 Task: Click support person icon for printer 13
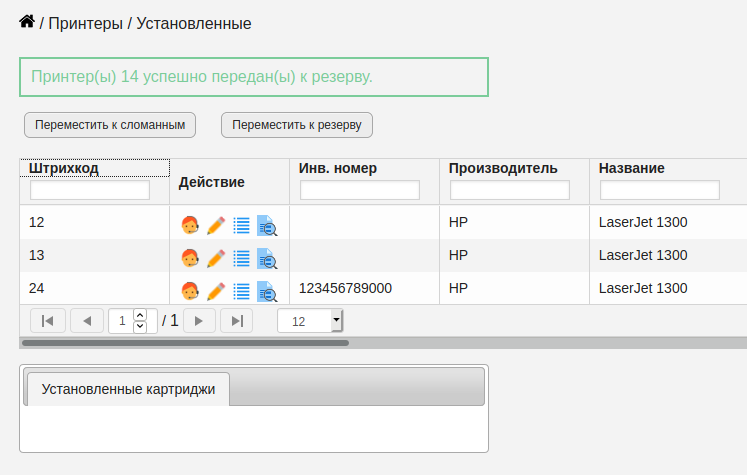tap(190, 258)
